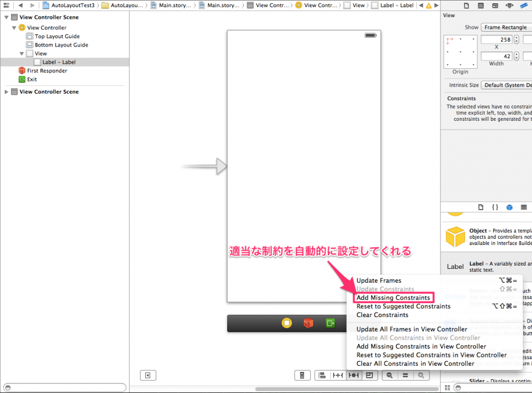Image resolution: width=532 pixels, height=393 pixels.
Task: Open the Identity inspector
Action: point(495,6)
